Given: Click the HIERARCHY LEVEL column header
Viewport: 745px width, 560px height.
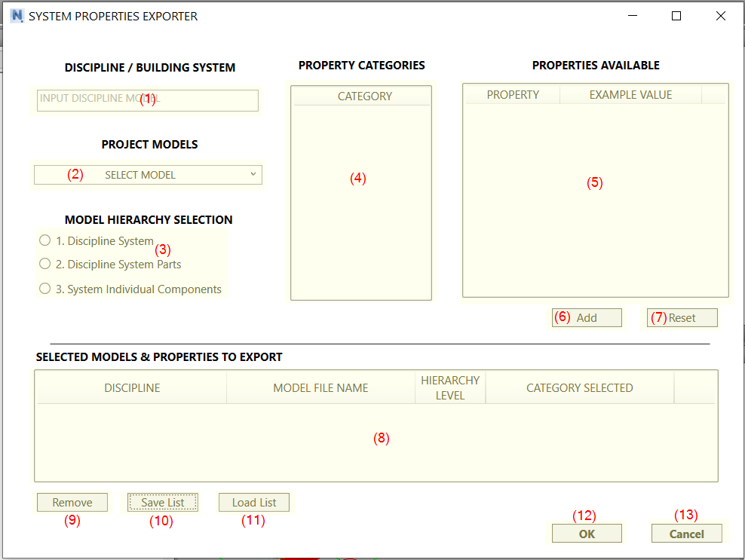Looking at the screenshot, I should pyautogui.click(x=450, y=387).
